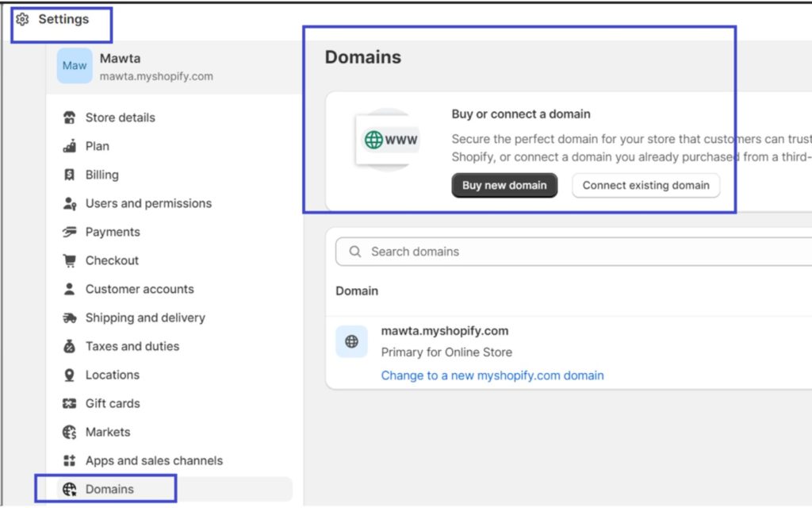Select Shipping and delivery
The image size is (812, 508).
[x=145, y=317]
